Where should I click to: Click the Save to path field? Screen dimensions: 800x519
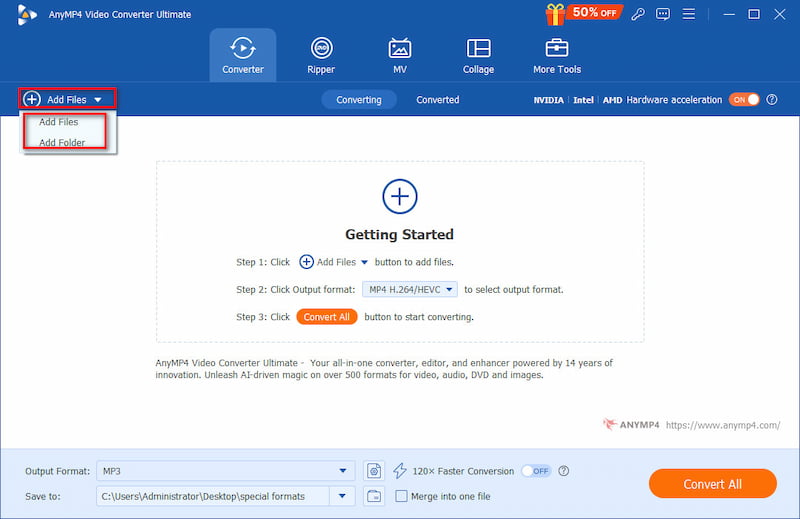tap(212, 496)
